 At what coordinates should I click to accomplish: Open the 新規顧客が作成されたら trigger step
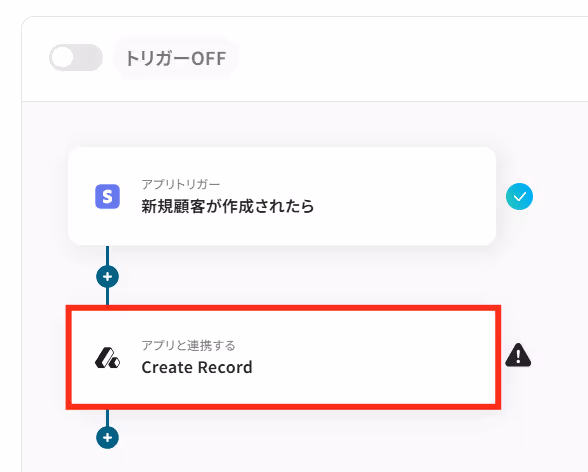click(282, 196)
